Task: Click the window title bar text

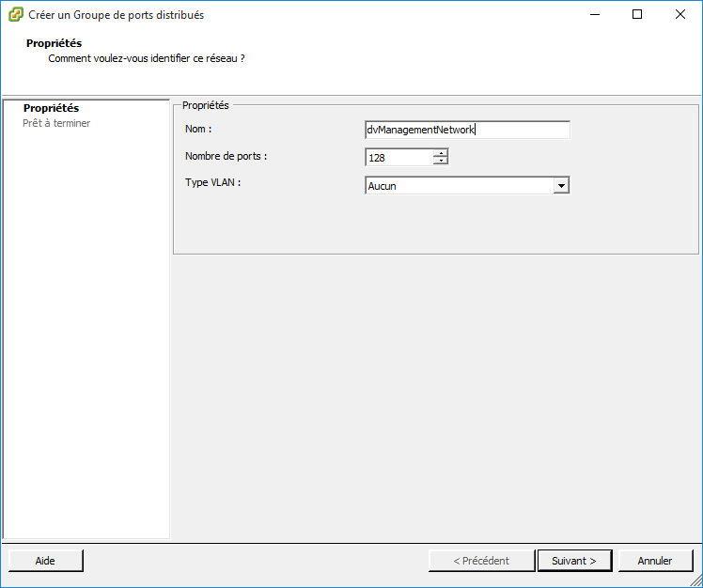Action: point(117,15)
